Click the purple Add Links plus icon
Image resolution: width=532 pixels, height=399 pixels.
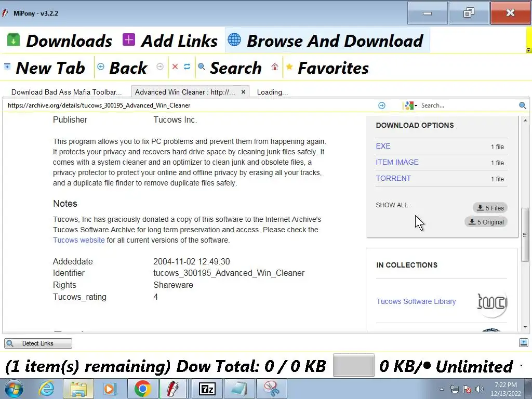click(129, 39)
